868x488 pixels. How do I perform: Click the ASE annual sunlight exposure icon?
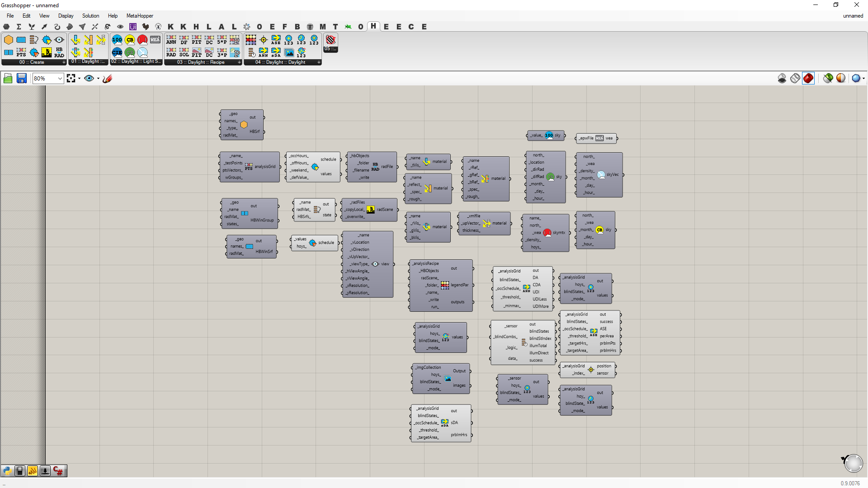276,40
